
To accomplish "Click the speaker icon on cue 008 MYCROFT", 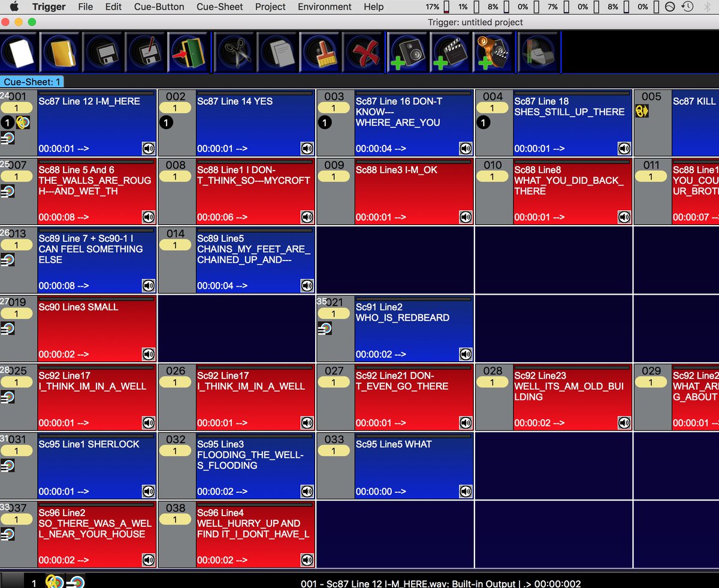I will (307, 217).
